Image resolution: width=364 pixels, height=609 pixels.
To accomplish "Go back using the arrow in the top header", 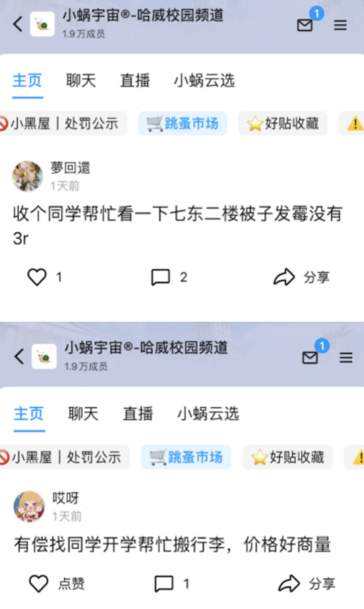I will click(18, 24).
